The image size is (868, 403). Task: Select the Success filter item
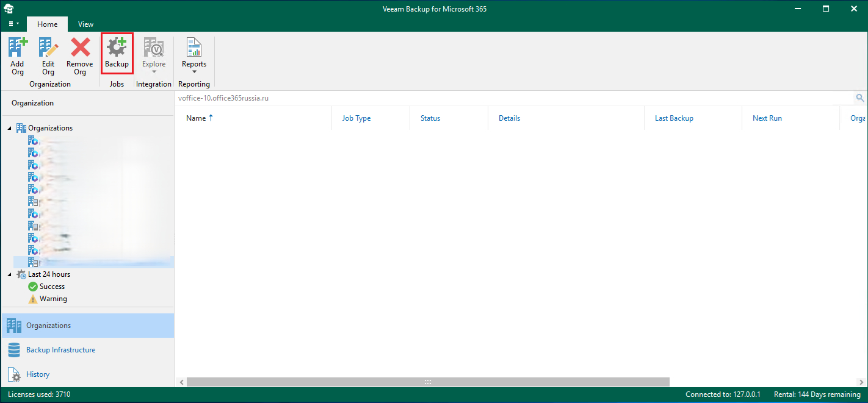pos(52,287)
